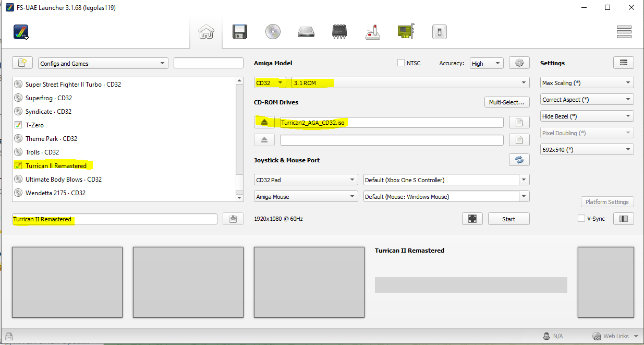Click the game list scroll-down arrow

[x=240, y=198]
